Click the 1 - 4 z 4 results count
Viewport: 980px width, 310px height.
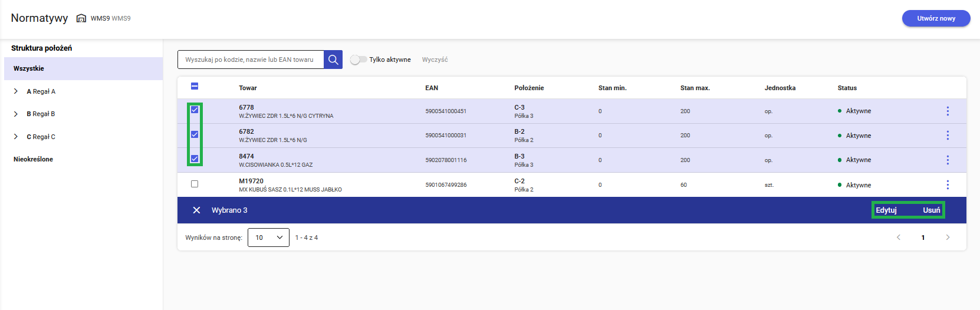pos(306,238)
